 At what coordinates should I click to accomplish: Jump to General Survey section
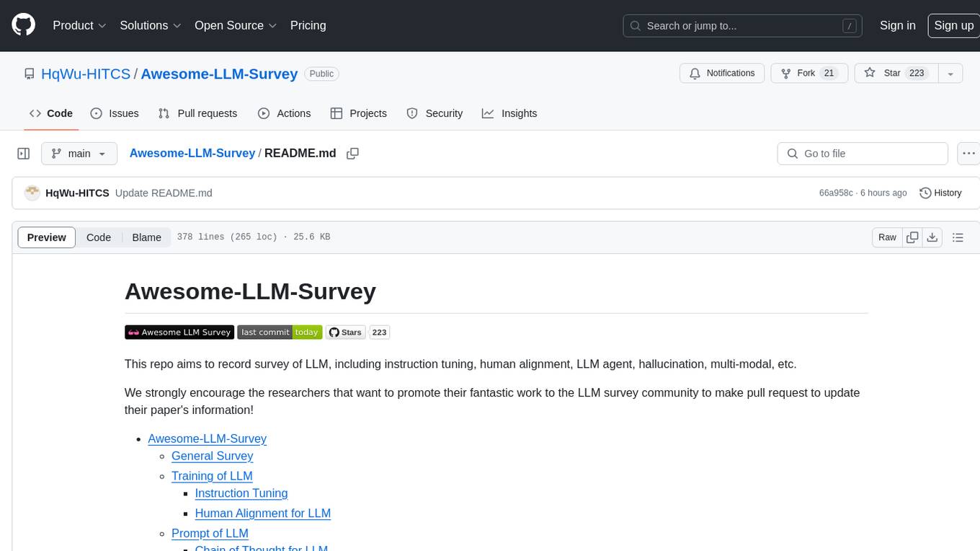coord(212,456)
